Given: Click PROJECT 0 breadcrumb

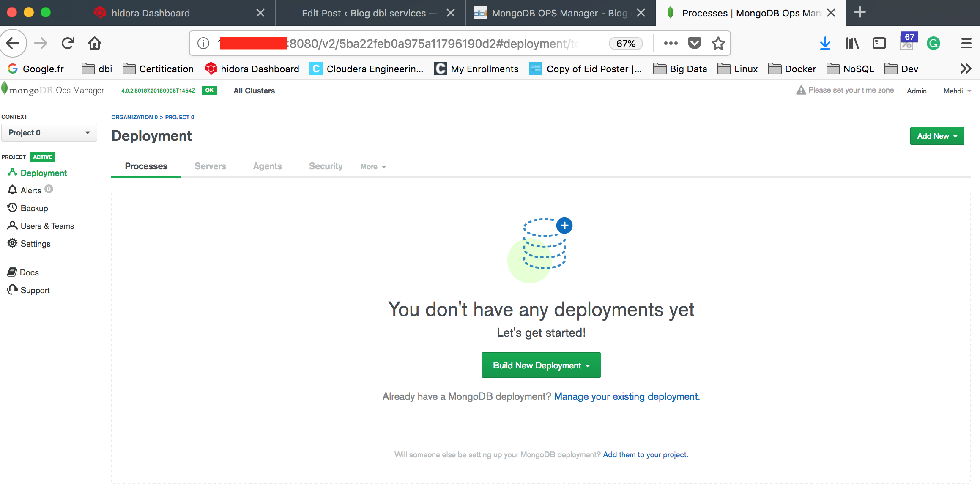Looking at the screenshot, I should tap(180, 117).
